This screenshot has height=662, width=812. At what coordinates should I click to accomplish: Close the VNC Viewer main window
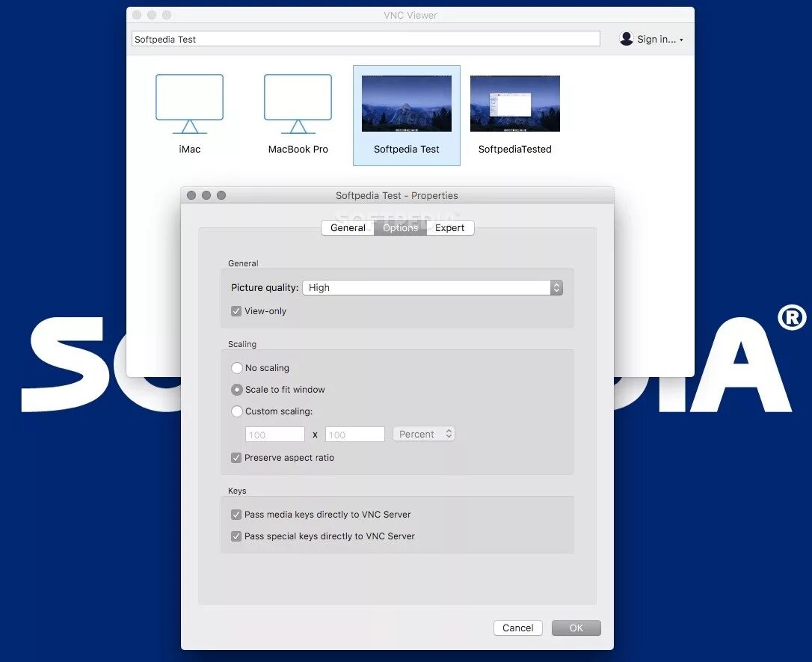coord(137,15)
